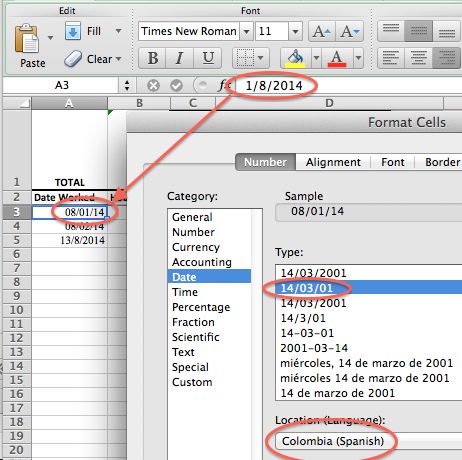This screenshot has height=460, width=462.
Task: Click cell A5 containing 13/8/2014
Action: [x=70, y=240]
